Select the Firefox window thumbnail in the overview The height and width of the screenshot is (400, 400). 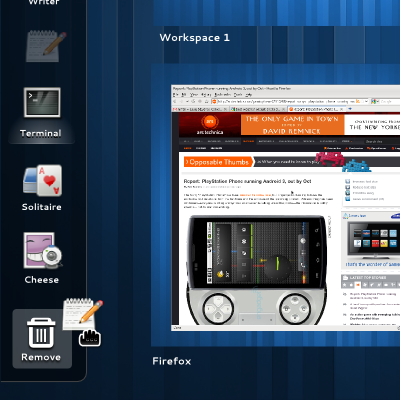(x=285, y=208)
